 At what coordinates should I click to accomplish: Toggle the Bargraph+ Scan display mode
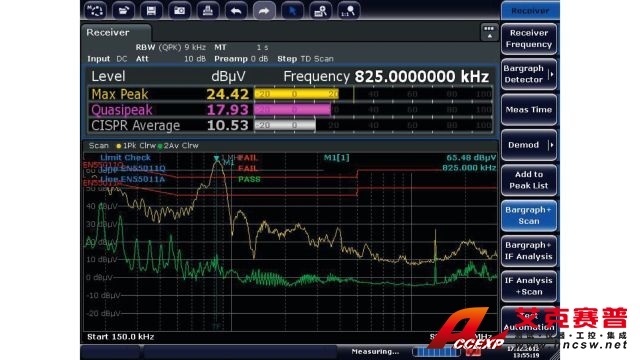[x=529, y=216]
